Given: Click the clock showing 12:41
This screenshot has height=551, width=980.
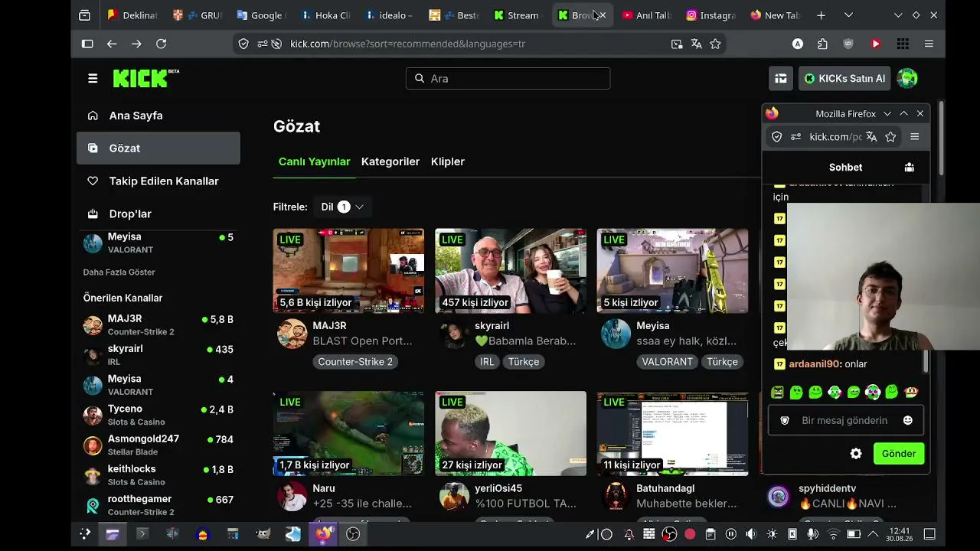Looking at the screenshot, I should pos(900,534).
